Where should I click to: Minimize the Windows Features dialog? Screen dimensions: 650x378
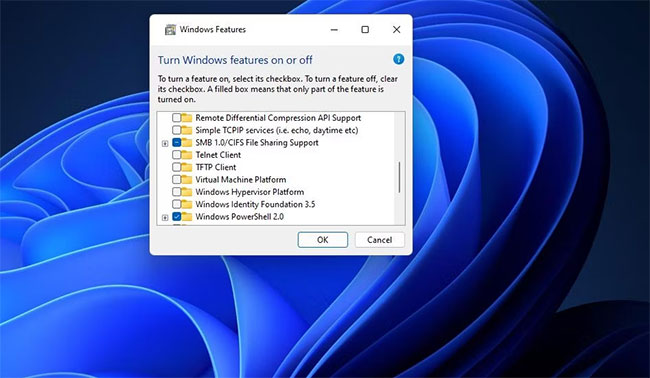(334, 29)
